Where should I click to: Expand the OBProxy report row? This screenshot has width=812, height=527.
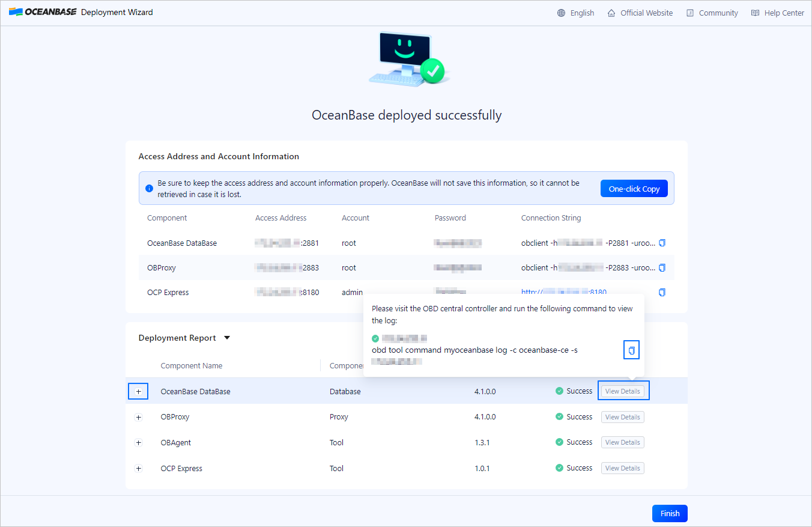[x=138, y=417]
